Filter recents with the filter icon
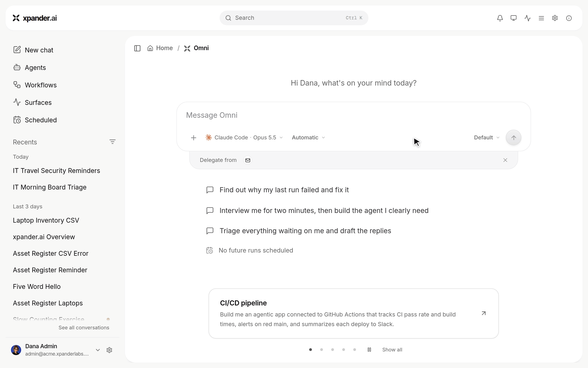588x368 pixels. coord(112,142)
